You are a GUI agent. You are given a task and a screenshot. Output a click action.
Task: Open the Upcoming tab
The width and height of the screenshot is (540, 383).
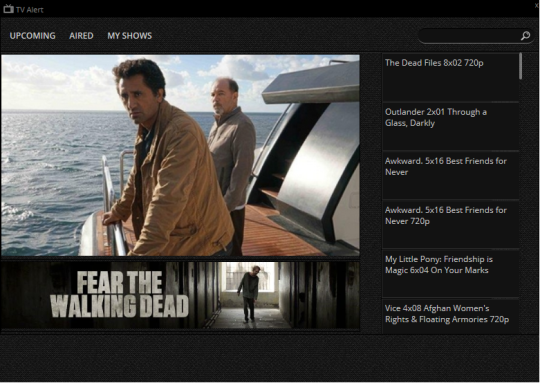click(x=32, y=36)
